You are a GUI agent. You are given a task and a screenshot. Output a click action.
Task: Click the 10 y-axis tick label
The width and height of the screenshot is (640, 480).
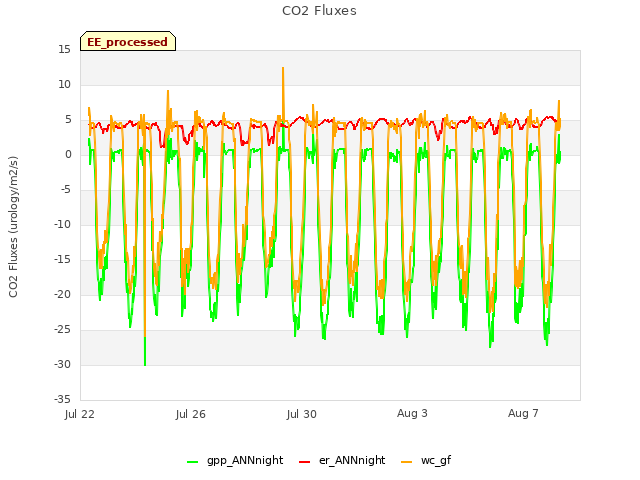pos(64,85)
